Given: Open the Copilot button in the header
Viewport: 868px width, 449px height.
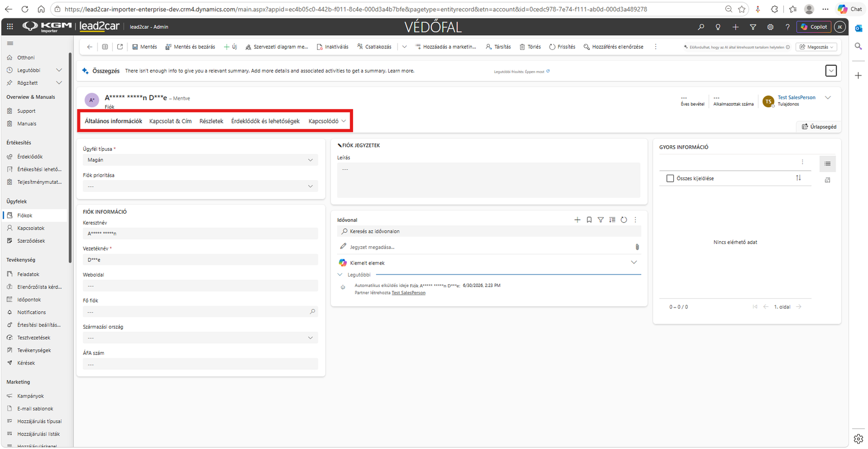Looking at the screenshot, I should [814, 27].
